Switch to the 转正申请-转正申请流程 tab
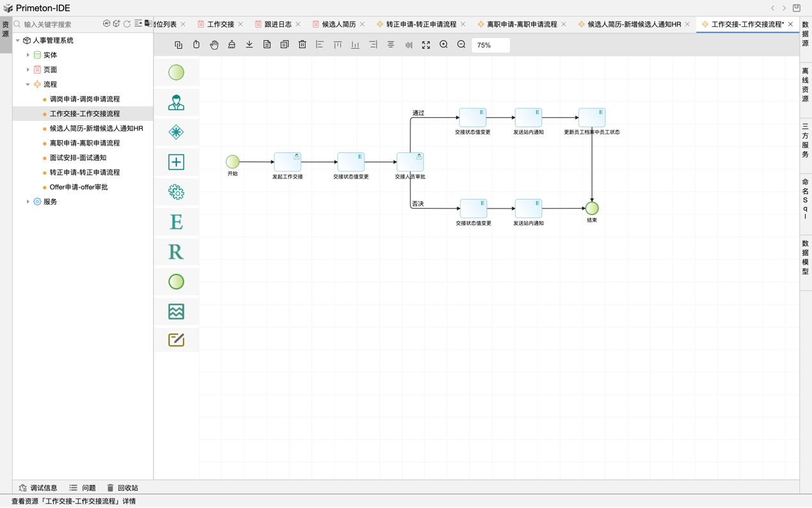The image size is (812, 508). click(421, 24)
